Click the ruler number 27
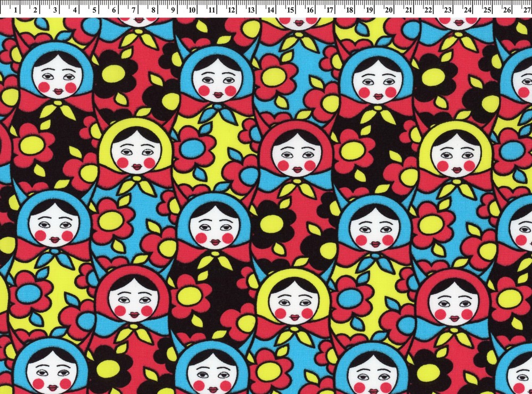The width and height of the screenshot is (532, 394). pos(527,10)
